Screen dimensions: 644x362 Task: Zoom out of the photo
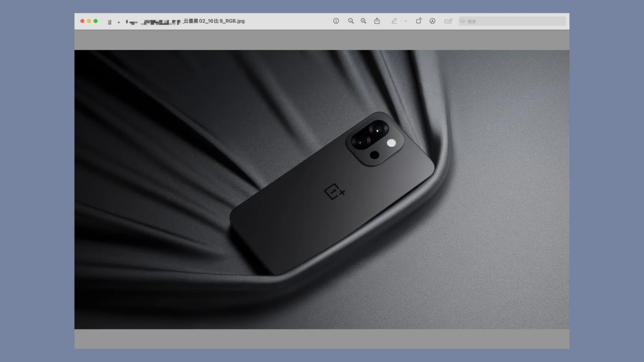[351, 21]
